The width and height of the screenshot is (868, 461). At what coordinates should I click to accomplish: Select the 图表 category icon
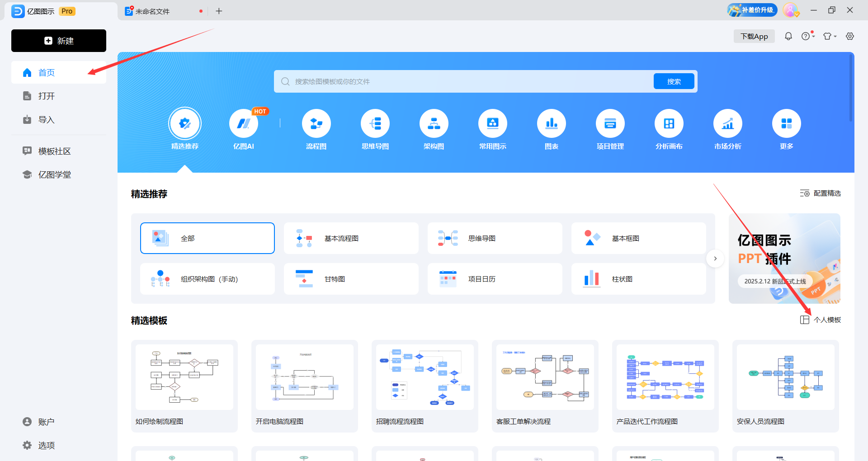tap(551, 123)
